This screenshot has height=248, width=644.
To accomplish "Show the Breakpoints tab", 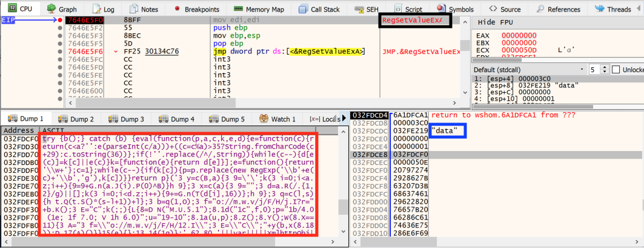I will tap(197, 8).
